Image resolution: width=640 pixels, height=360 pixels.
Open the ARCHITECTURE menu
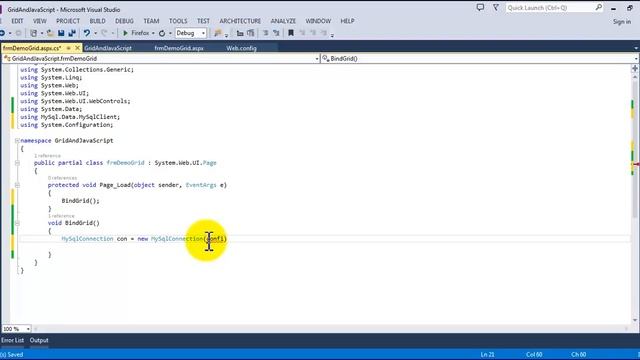click(240, 21)
